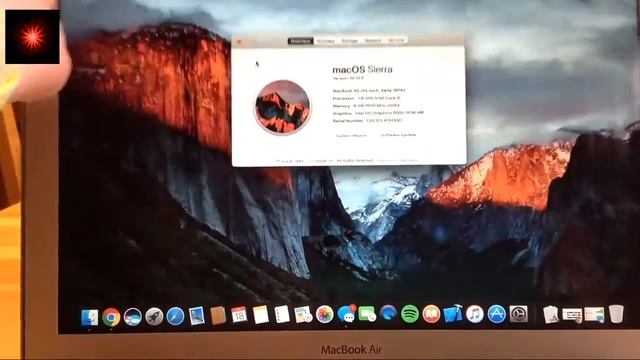This screenshot has height=360, width=640.
Task: Launch Spotify from the Dock
Action: [410, 314]
